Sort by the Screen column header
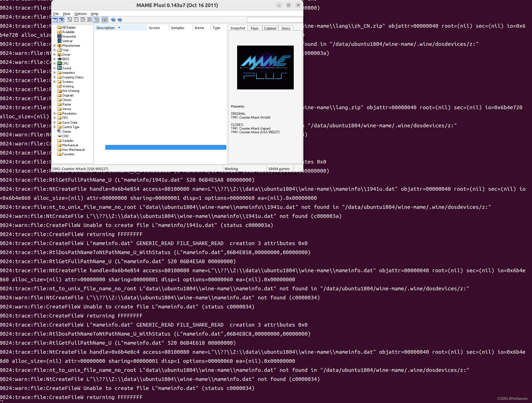This screenshot has height=403, width=532. click(x=158, y=28)
